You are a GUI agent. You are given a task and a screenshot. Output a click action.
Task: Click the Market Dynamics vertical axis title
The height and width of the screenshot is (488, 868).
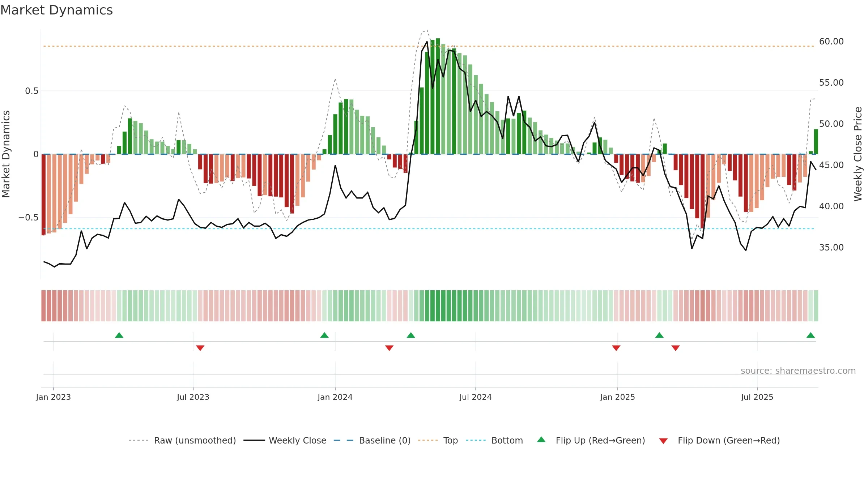coord(6,154)
